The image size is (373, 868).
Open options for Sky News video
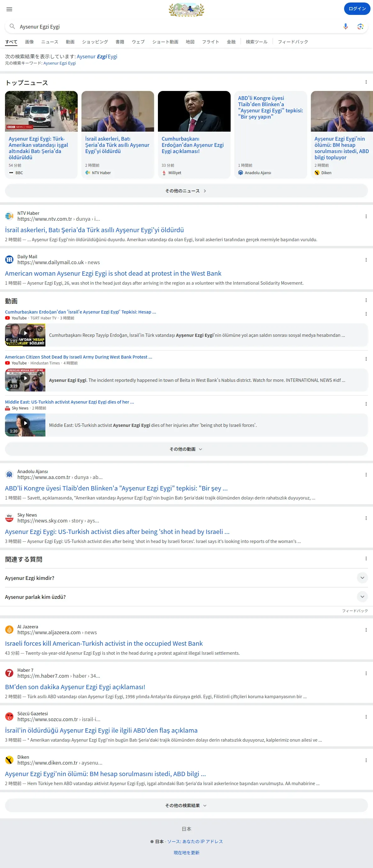[366, 404]
